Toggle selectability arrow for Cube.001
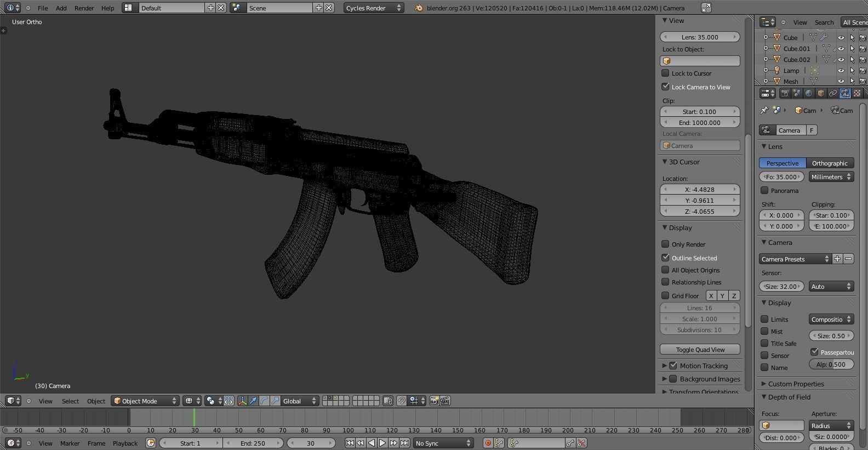 click(852, 49)
